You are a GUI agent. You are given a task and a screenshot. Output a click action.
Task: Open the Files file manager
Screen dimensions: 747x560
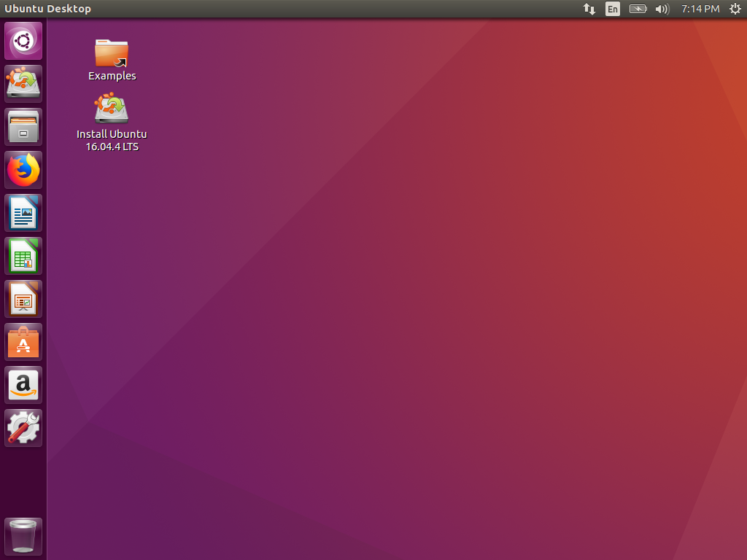[x=23, y=126]
